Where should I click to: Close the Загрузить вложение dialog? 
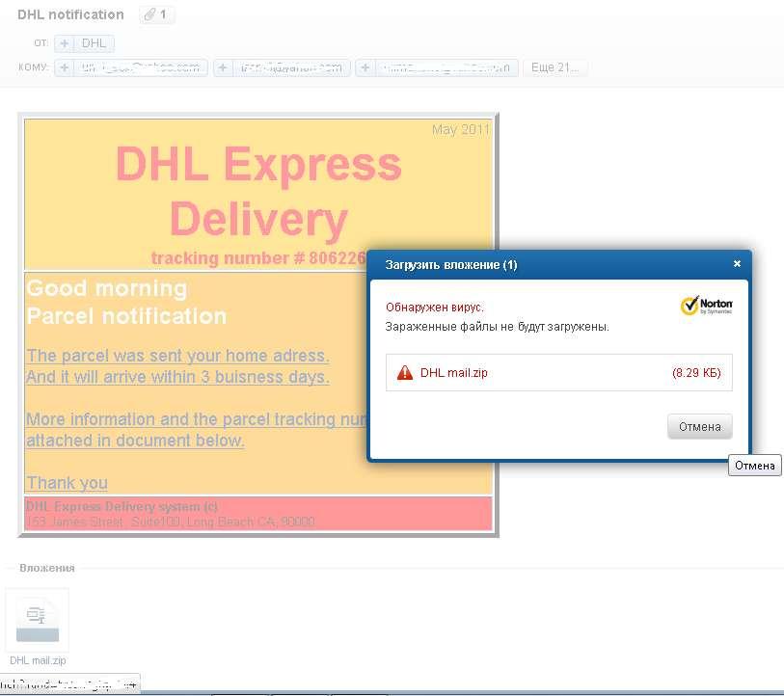point(737,263)
